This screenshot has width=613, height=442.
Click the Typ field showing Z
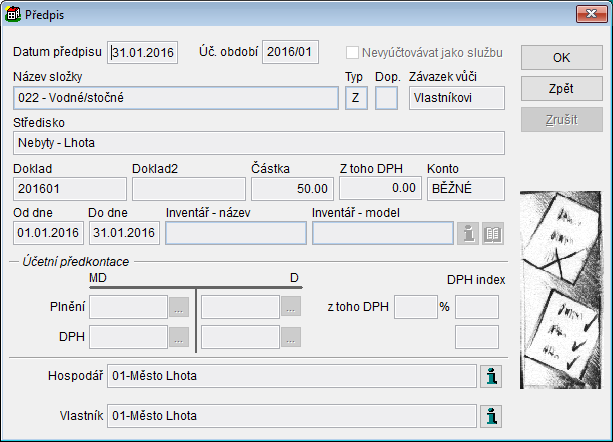click(x=354, y=98)
